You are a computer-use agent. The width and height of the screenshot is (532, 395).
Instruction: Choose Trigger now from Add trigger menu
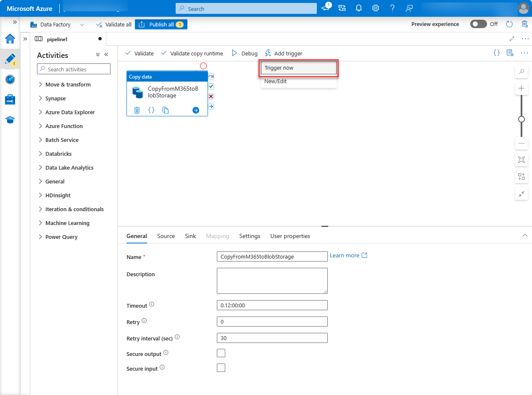coord(298,68)
